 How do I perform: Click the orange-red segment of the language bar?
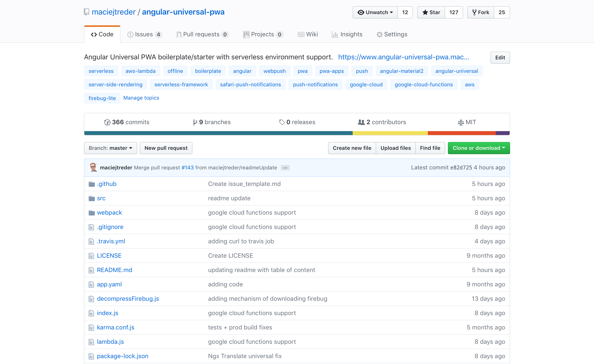coord(462,133)
